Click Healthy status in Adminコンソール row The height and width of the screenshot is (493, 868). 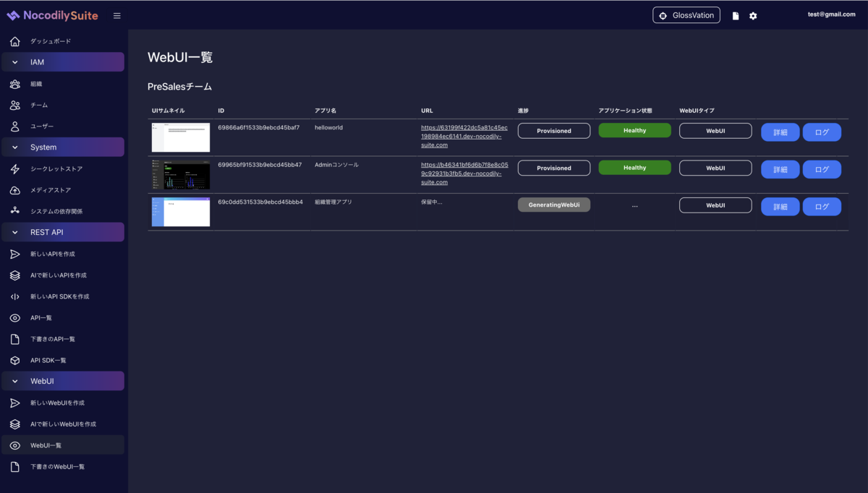coord(634,168)
